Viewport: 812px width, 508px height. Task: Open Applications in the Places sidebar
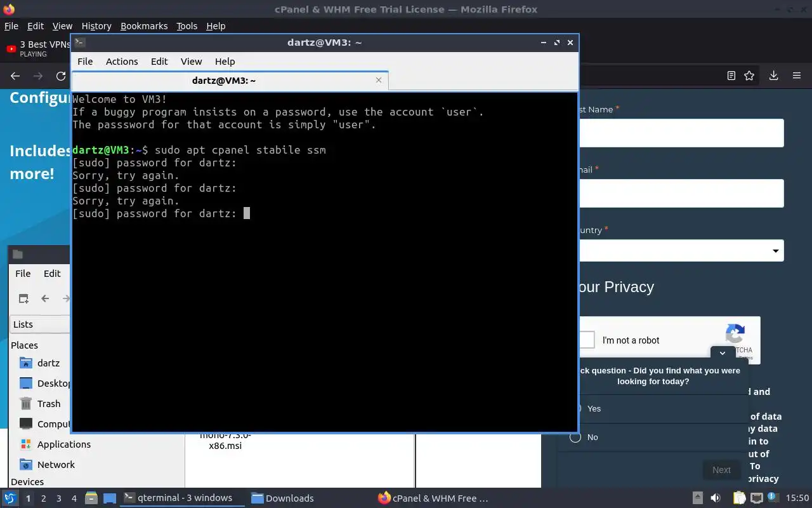click(56, 444)
